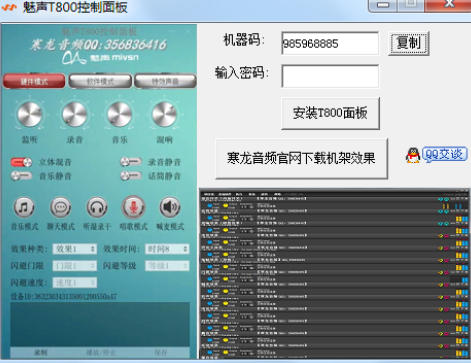Click the 混响 reverb knob

164,114
